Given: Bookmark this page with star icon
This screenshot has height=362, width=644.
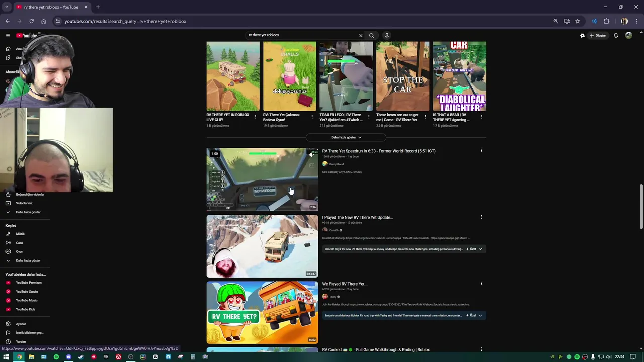Looking at the screenshot, I should pos(578,21).
